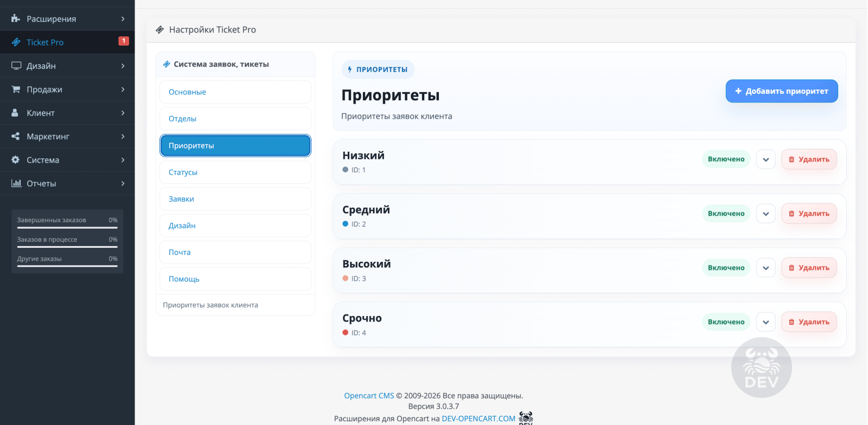Click the blue color dot of Средний

345,224
